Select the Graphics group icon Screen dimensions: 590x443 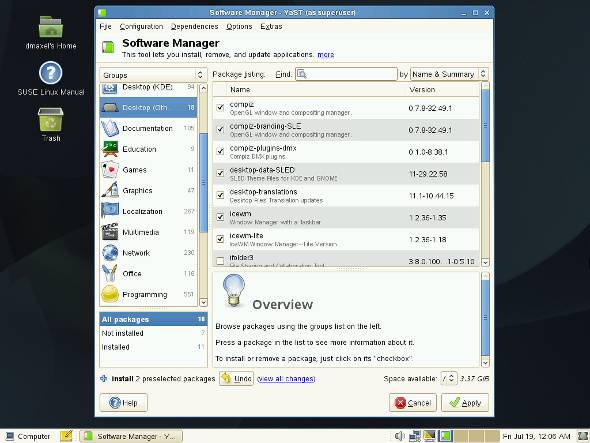click(110, 190)
